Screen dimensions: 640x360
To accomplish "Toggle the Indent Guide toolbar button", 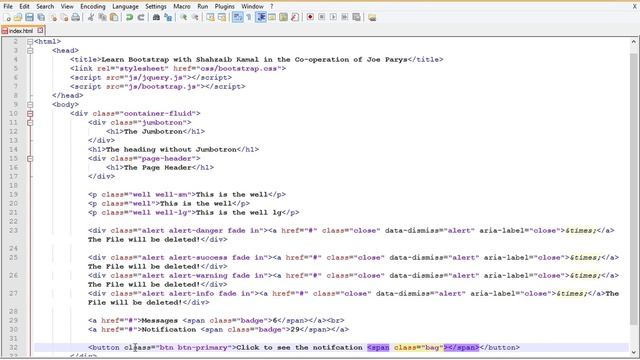I will [x=260, y=17].
